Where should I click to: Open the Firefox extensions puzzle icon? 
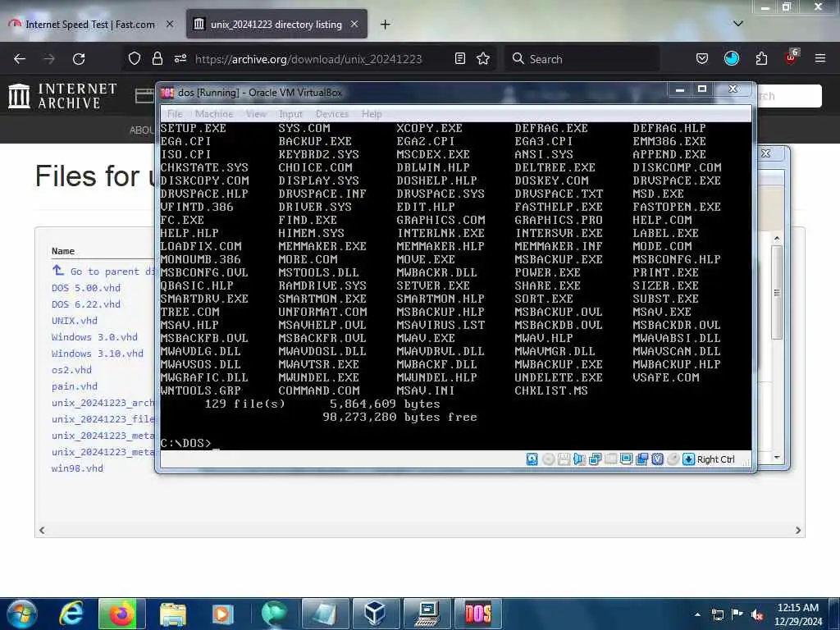pos(761,59)
